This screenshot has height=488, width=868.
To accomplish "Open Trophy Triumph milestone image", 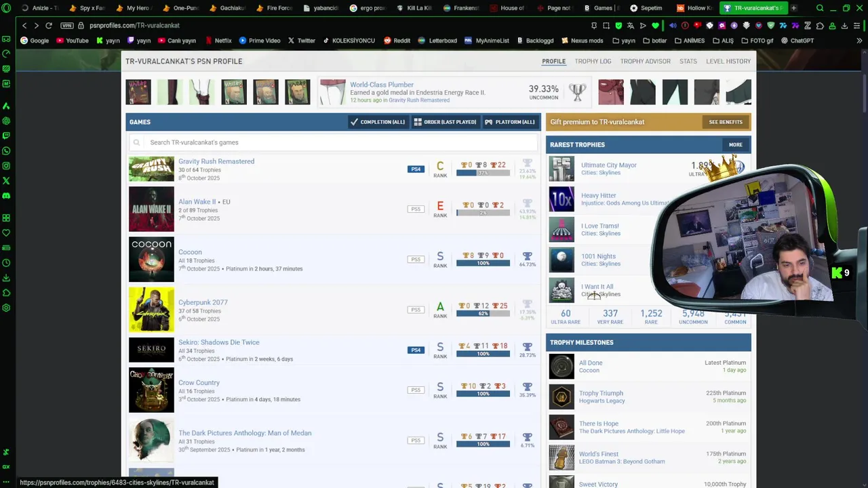I will 561,397.
